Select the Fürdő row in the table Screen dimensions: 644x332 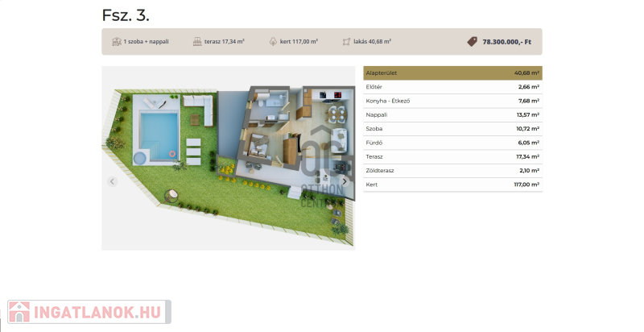[x=452, y=143]
